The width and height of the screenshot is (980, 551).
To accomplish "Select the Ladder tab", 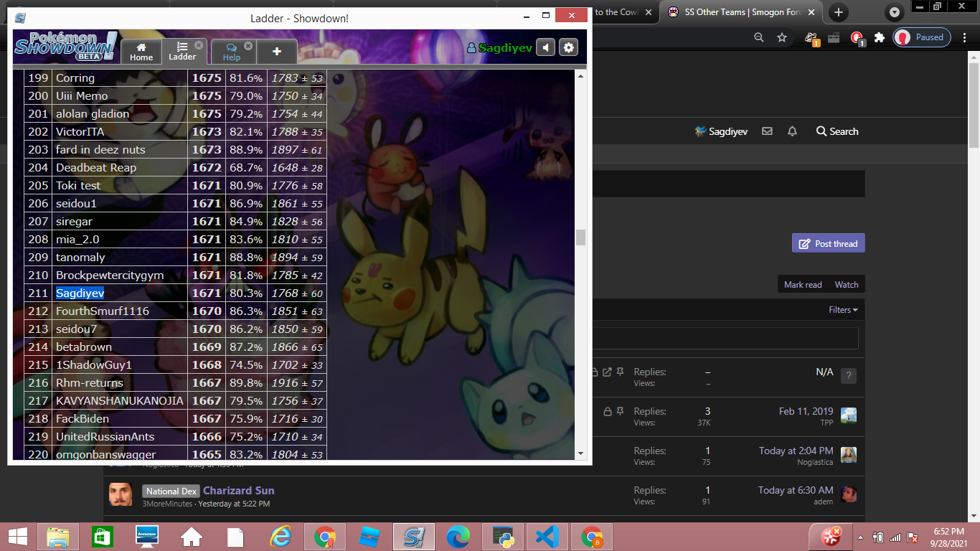I will (182, 52).
